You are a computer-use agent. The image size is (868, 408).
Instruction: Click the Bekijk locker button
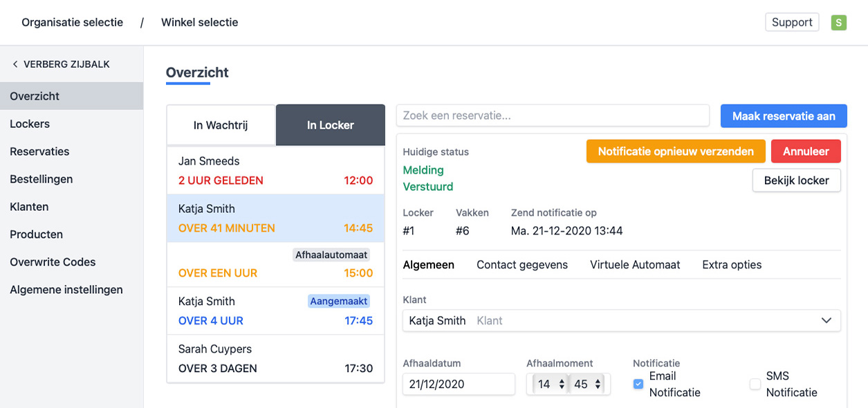[796, 180]
